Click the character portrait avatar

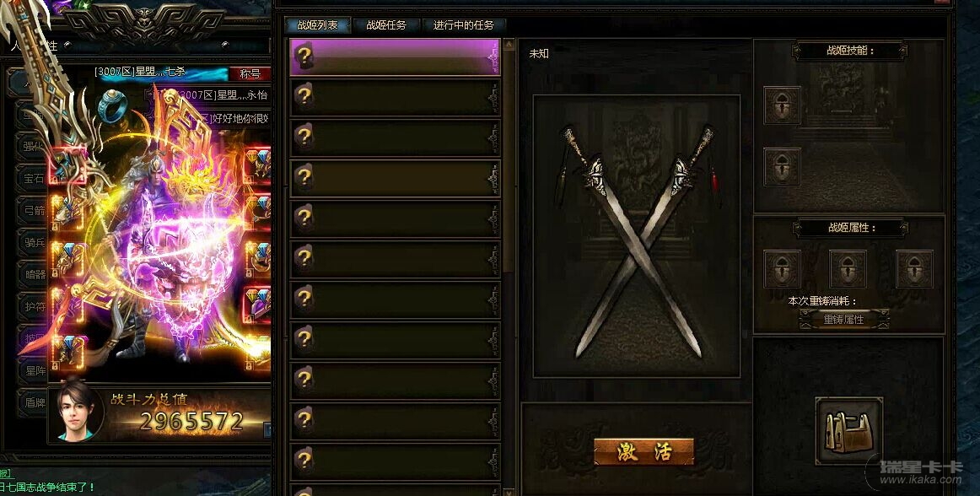tap(77, 412)
